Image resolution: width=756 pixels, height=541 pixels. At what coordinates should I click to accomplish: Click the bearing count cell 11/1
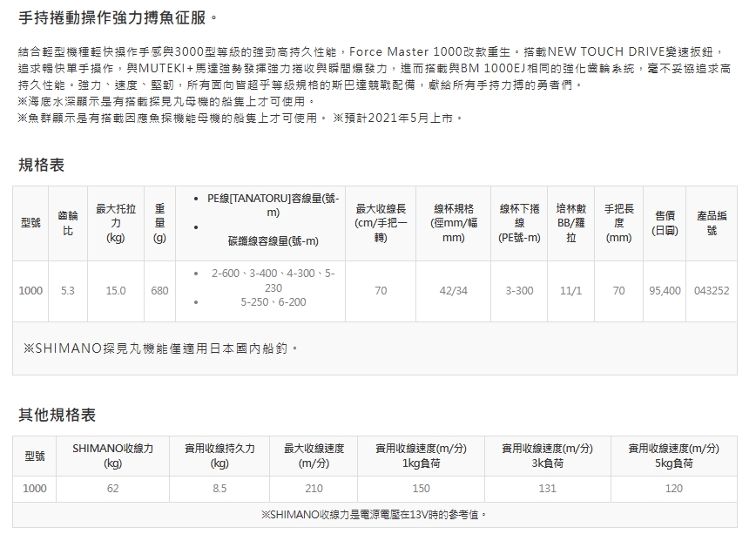[570, 291]
